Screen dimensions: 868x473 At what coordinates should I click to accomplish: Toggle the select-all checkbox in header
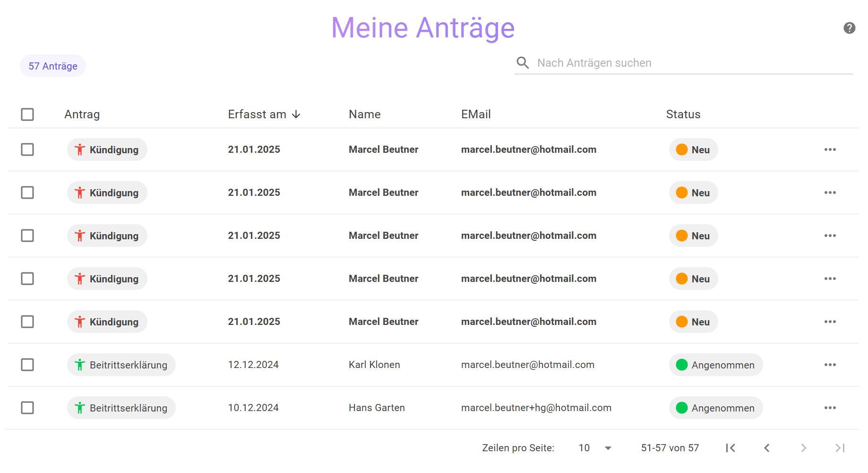pyautogui.click(x=27, y=114)
